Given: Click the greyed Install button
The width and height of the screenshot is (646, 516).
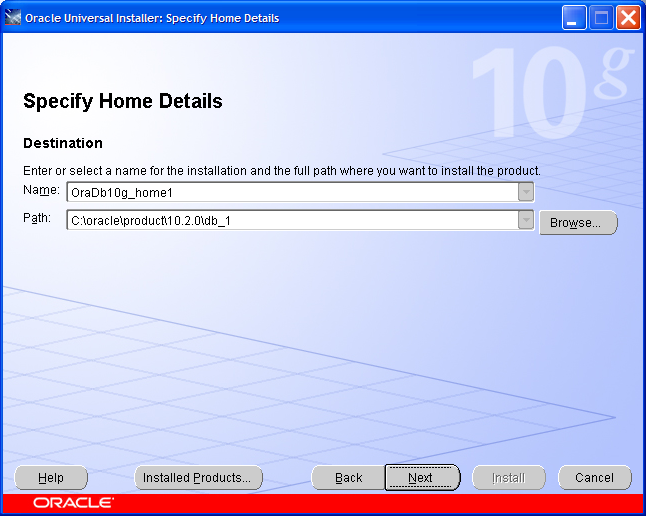Looking at the screenshot, I should [509, 478].
